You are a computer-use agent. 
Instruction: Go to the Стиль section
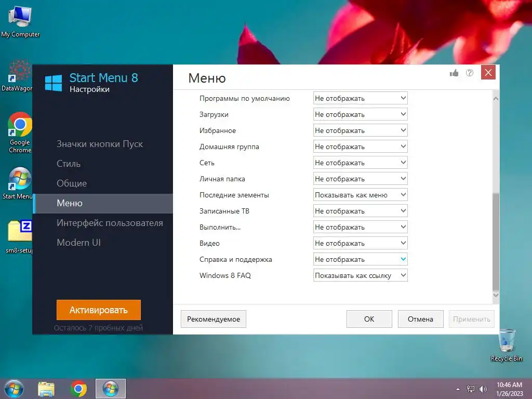point(69,164)
